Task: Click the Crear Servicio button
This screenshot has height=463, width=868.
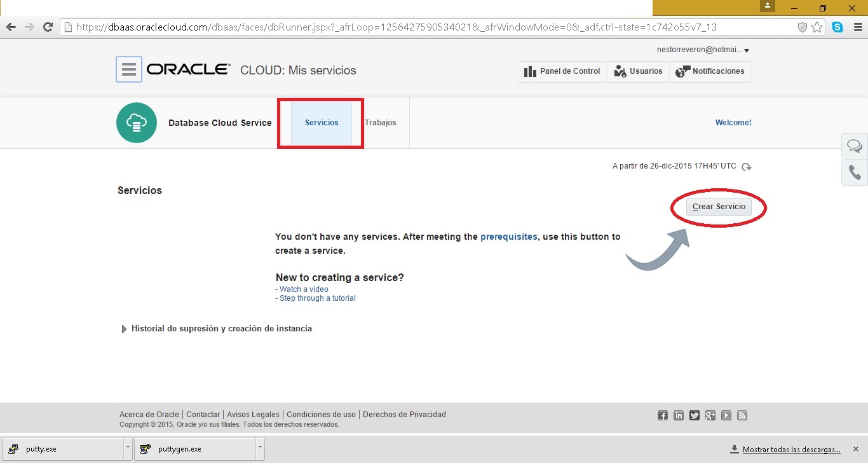Action: coord(719,207)
